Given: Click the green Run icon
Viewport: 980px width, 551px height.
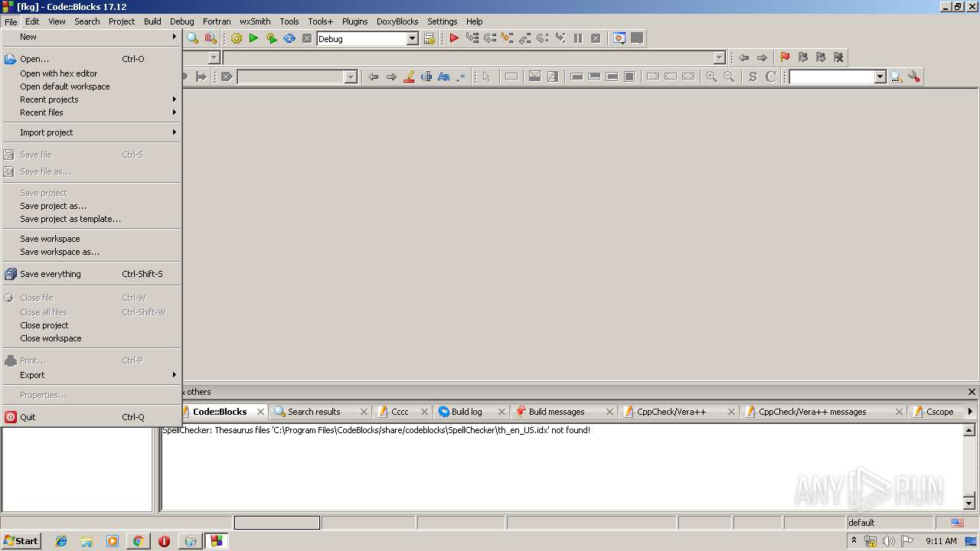Looking at the screenshot, I should (x=253, y=38).
